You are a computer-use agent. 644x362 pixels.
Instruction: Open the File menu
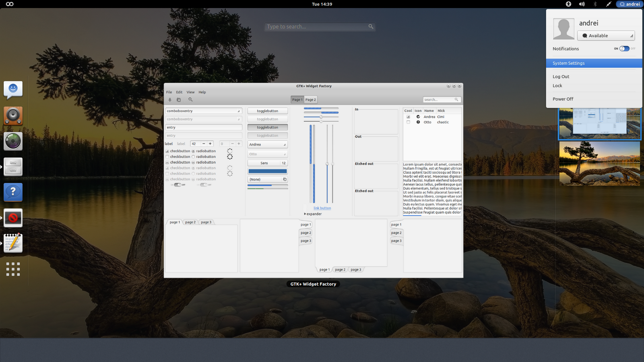point(169,92)
